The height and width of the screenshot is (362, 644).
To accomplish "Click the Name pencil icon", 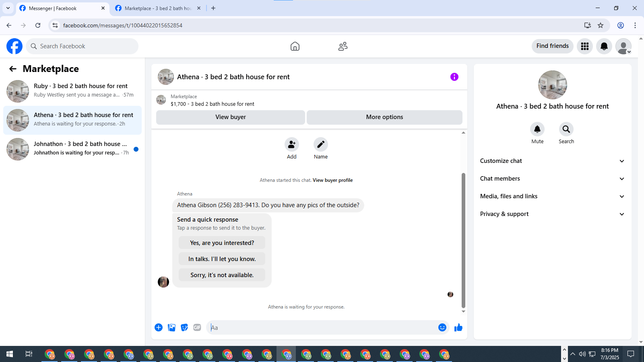I will coord(321,144).
